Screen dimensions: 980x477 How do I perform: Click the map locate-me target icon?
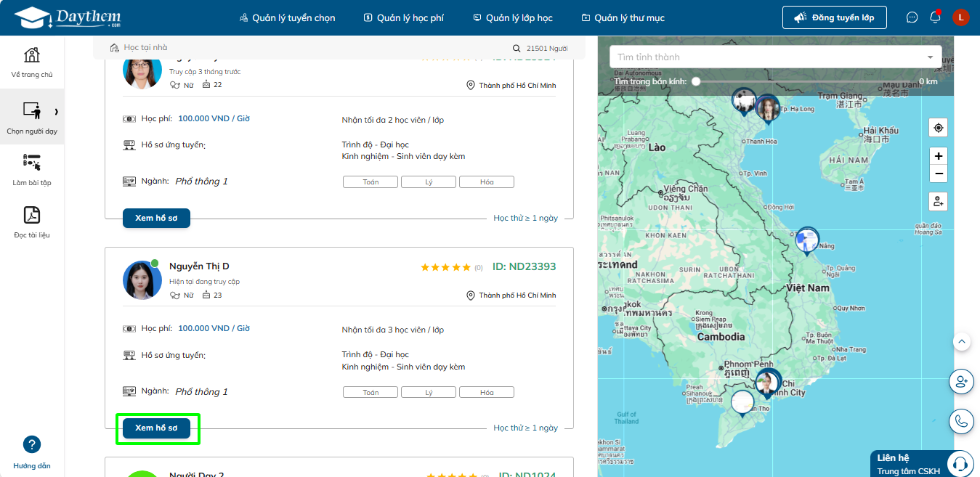point(939,128)
